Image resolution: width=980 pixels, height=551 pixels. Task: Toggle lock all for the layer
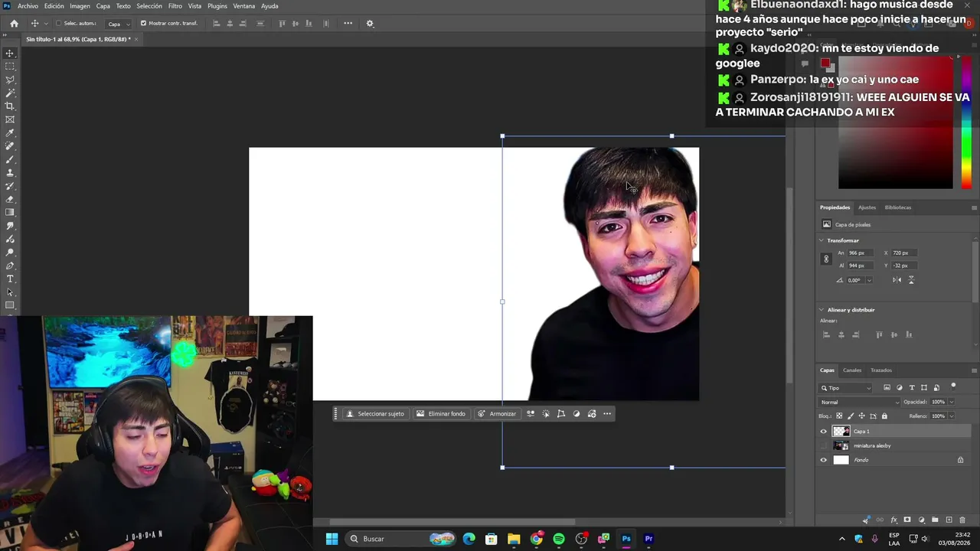pos(884,416)
